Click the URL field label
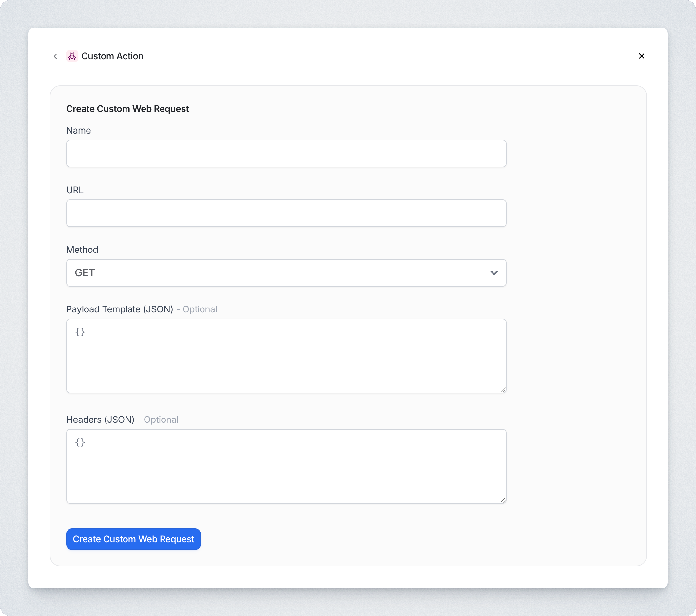The width and height of the screenshot is (696, 616). point(75,190)
